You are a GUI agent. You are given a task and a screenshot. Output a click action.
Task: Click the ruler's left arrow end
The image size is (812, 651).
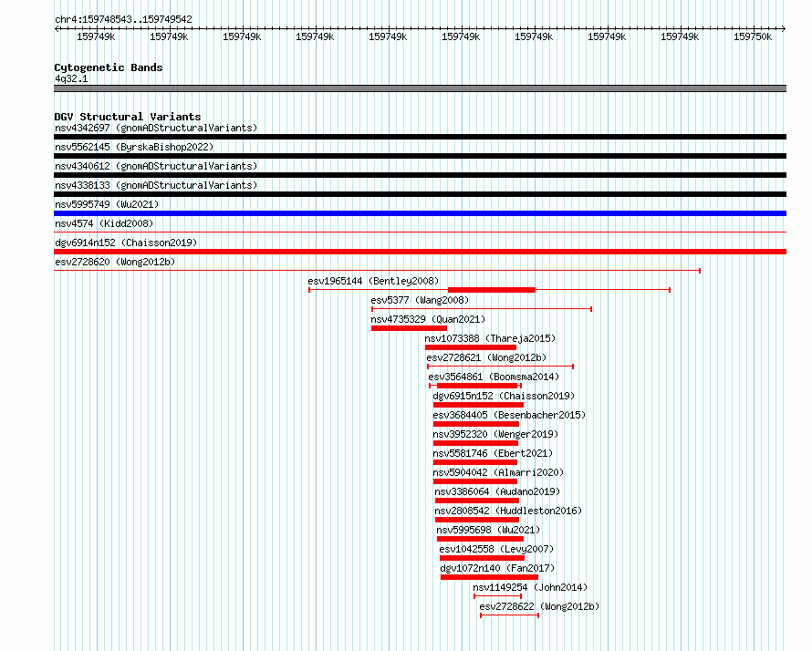point(57,28)
